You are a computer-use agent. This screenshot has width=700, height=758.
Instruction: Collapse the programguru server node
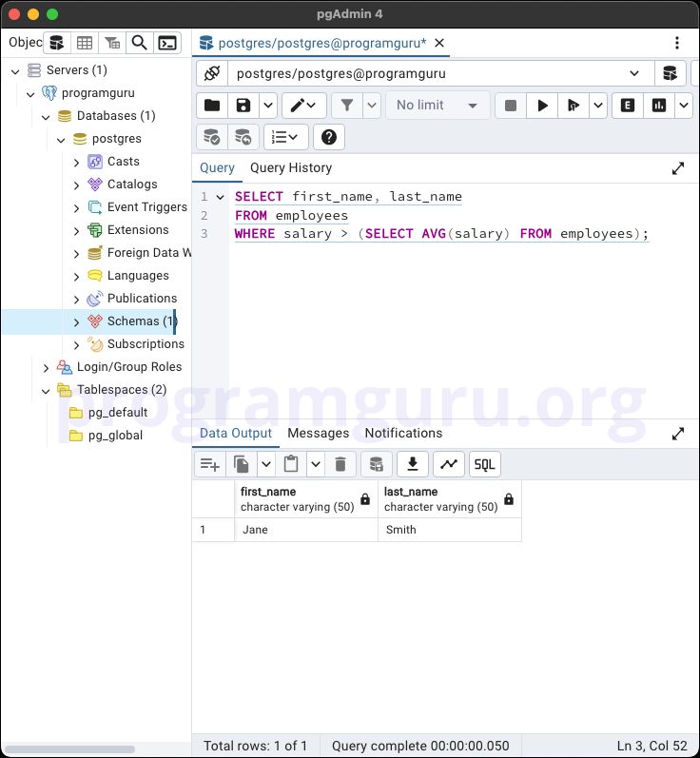tap(30, 94)
